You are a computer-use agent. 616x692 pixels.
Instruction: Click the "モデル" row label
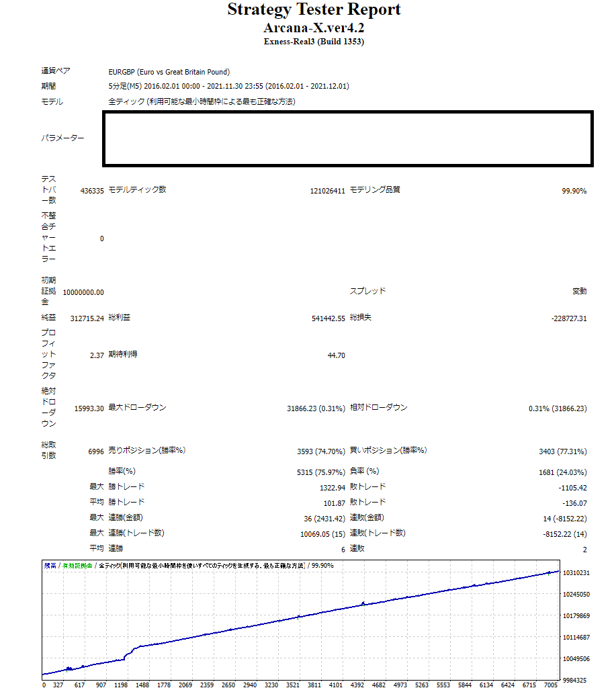coord(52,101)
